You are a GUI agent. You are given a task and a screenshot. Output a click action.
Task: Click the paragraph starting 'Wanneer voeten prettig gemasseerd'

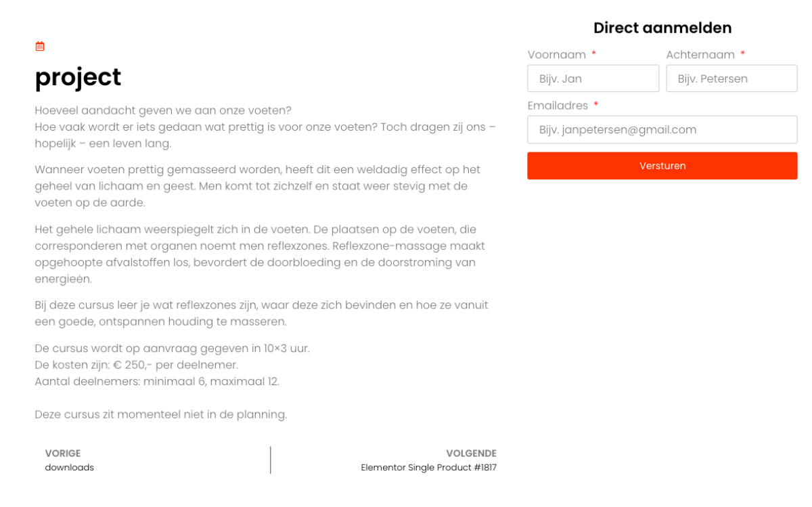tap(258, 185)
